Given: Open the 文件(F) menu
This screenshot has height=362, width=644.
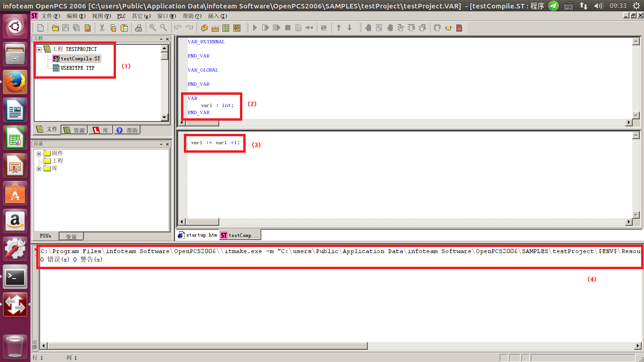Looking at the screenshot, I should click(50, 16).
